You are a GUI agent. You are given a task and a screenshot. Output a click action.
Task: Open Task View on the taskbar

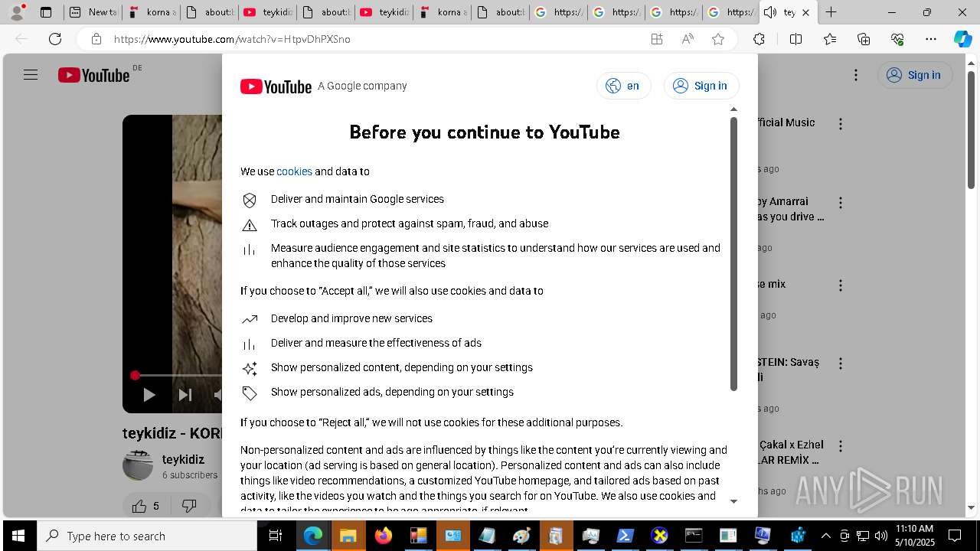[x=276, y=536]
